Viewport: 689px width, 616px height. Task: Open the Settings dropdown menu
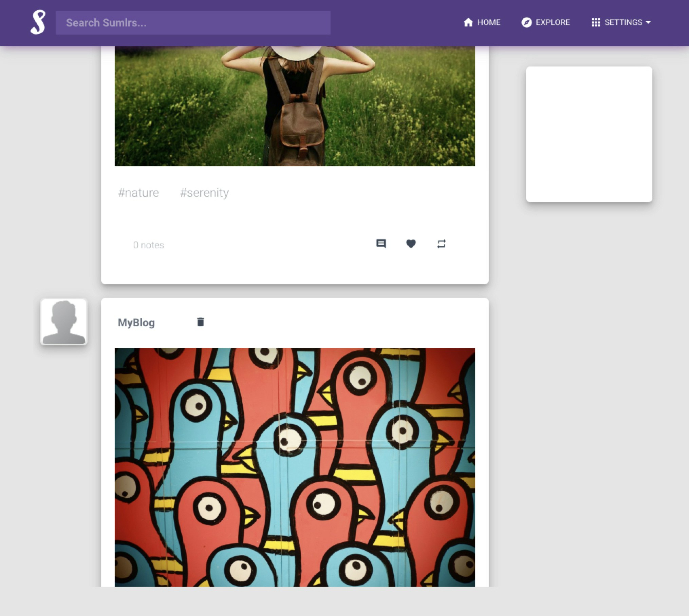coord(624,22)
